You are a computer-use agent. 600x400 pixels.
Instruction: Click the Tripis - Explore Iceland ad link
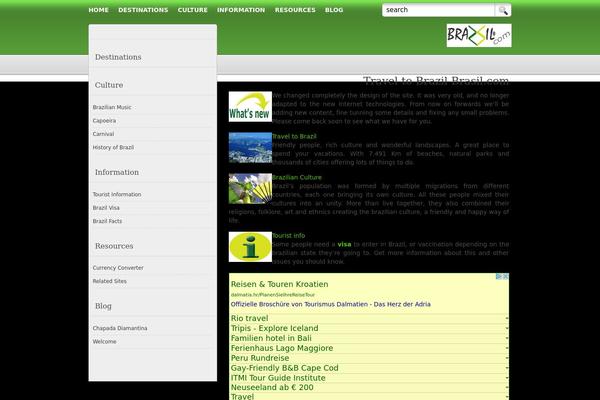[x=274, y=328]
